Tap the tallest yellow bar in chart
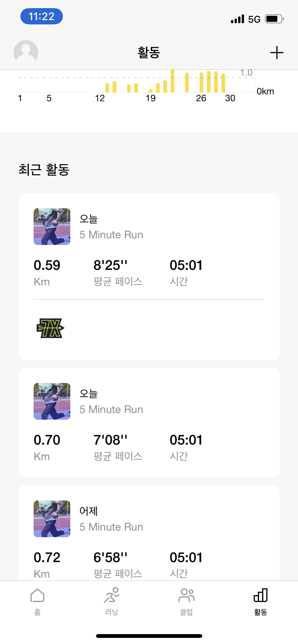 [172, 81]
